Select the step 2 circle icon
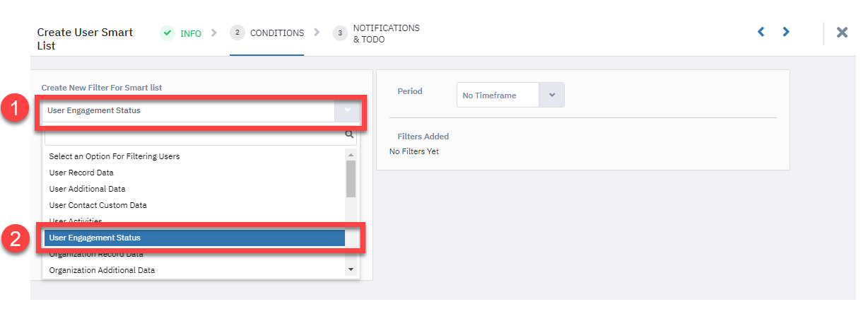Screen dimensions: 868x314 237,33
